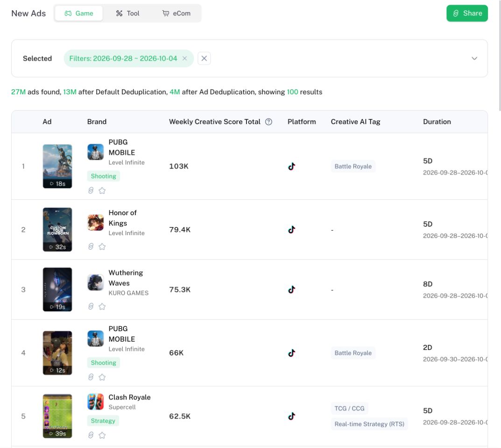Click the 103K score value

[179, 166]
